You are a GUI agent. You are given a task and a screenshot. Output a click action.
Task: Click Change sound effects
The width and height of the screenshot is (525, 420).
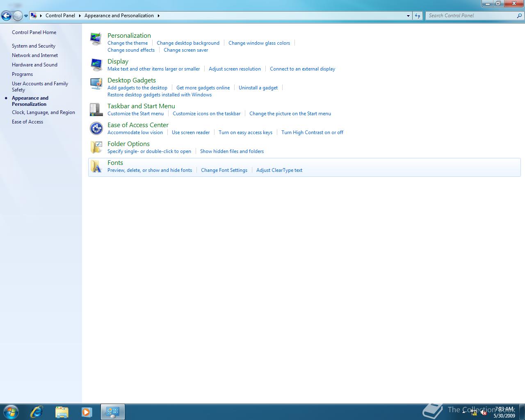coord(131,50)
